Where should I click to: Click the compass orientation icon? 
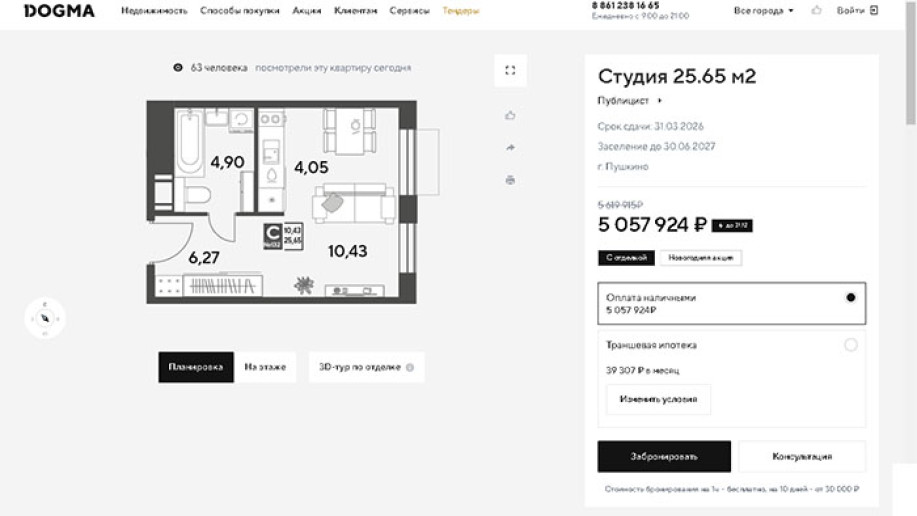(45, 318)
